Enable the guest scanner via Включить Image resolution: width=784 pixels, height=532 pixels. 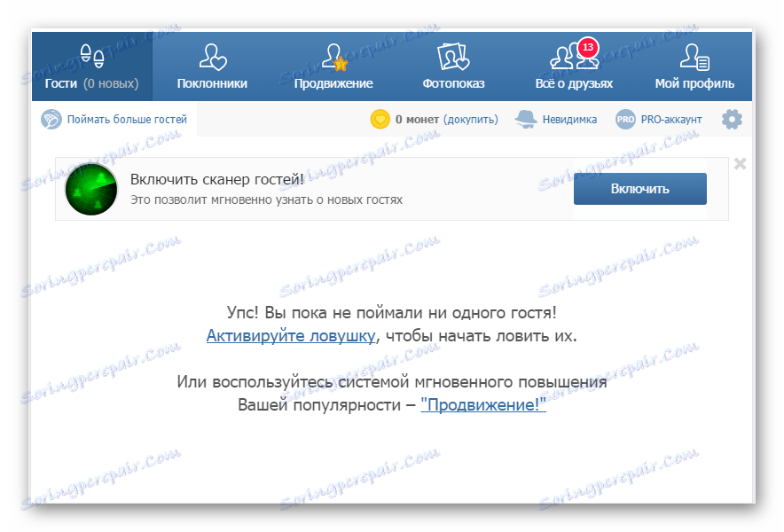click(x=639, y=188)
